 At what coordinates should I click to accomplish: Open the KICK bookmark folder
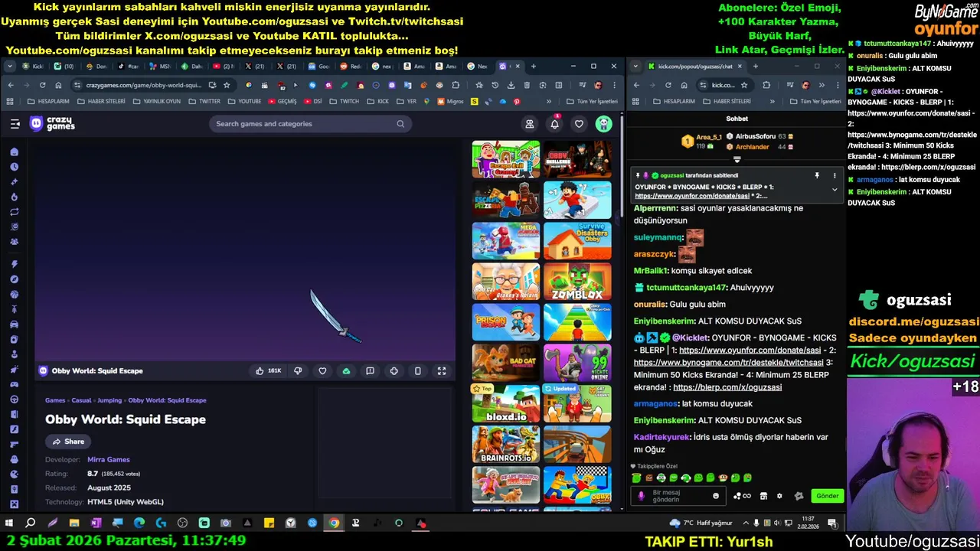(x=378, y=101)
